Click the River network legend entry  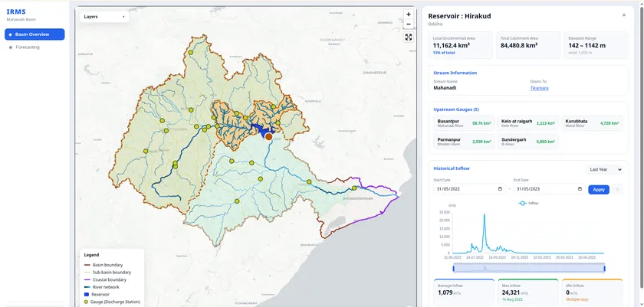point(101,287)
